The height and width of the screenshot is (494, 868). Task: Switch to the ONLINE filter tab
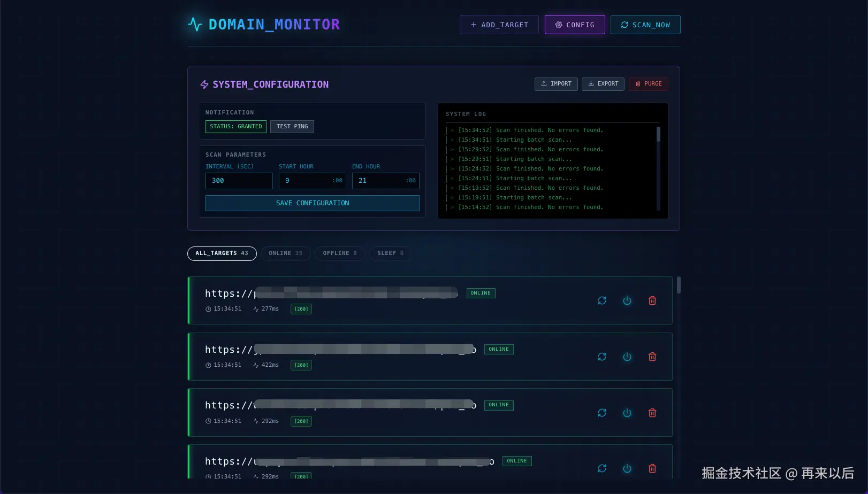[286, 253]
